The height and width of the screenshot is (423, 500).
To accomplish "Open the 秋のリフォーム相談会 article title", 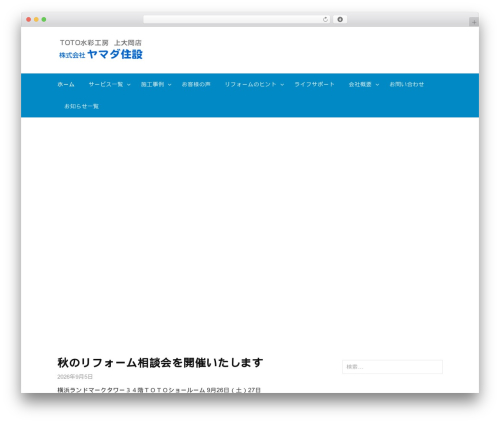I will click(x=160, y=363).
